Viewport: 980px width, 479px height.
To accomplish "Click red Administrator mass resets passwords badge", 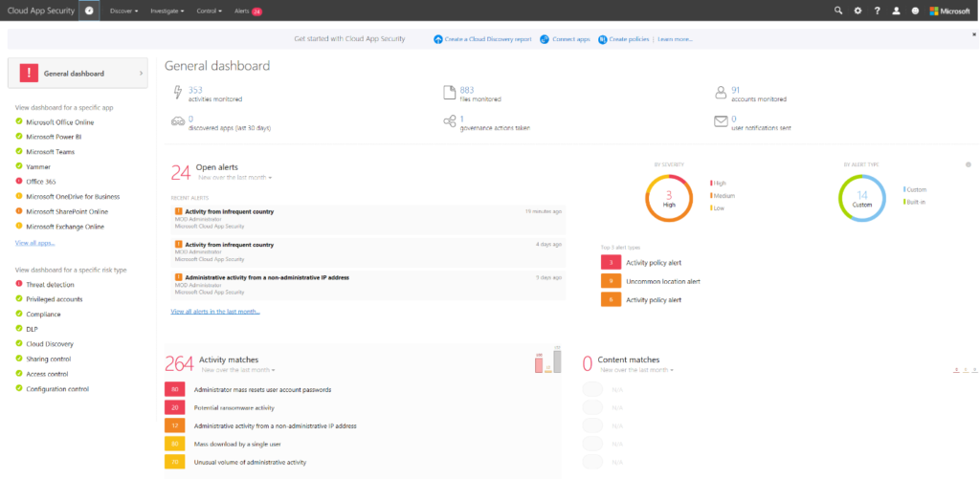I will 175,390.
